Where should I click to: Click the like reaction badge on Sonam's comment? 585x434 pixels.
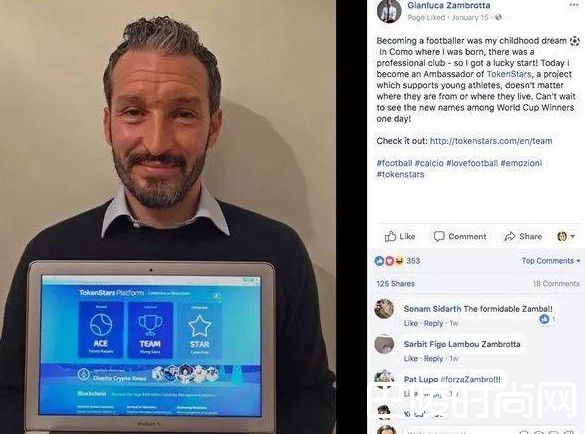pyautogui.click(x=544, y=319)
